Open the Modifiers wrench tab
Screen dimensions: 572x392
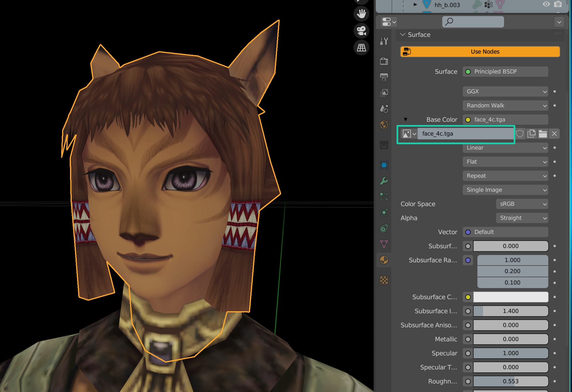(x=384, y=181)
